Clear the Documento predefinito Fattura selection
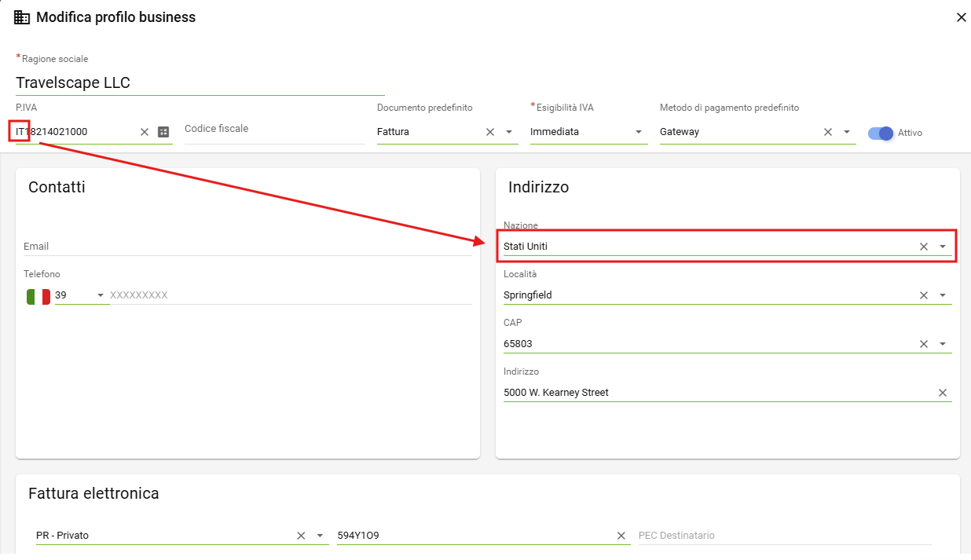 tap(490, 132)
